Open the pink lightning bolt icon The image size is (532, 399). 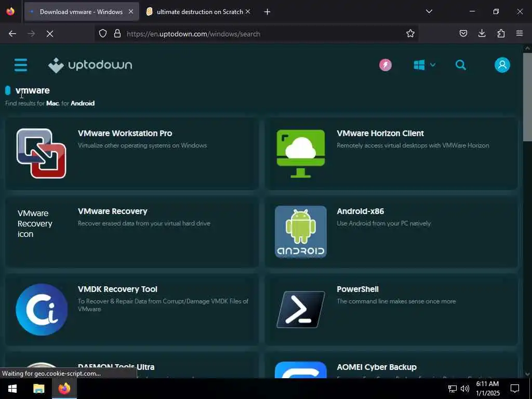[x=385, y=65]
